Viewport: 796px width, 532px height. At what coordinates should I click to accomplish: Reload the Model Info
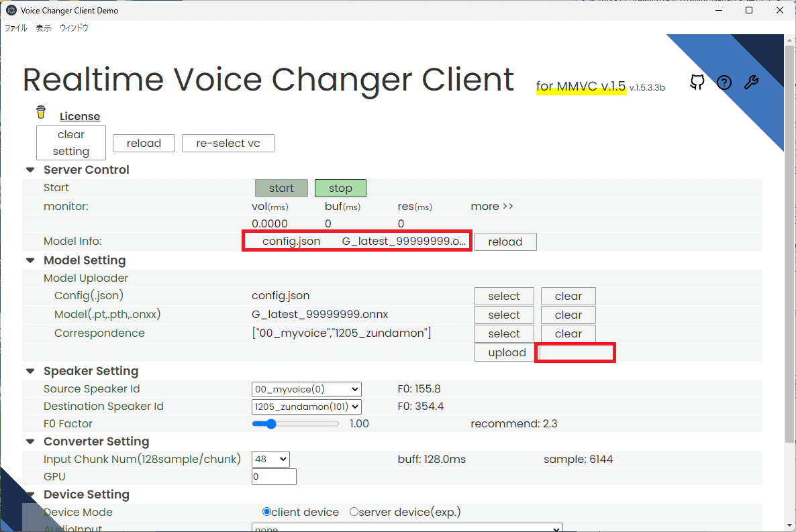[505, 242]
